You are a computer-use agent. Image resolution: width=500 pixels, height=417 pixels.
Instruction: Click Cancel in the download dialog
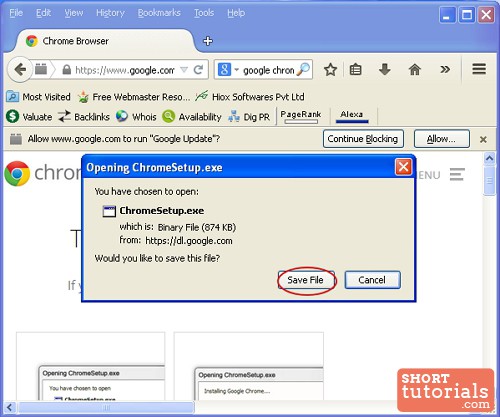point(372,280)
